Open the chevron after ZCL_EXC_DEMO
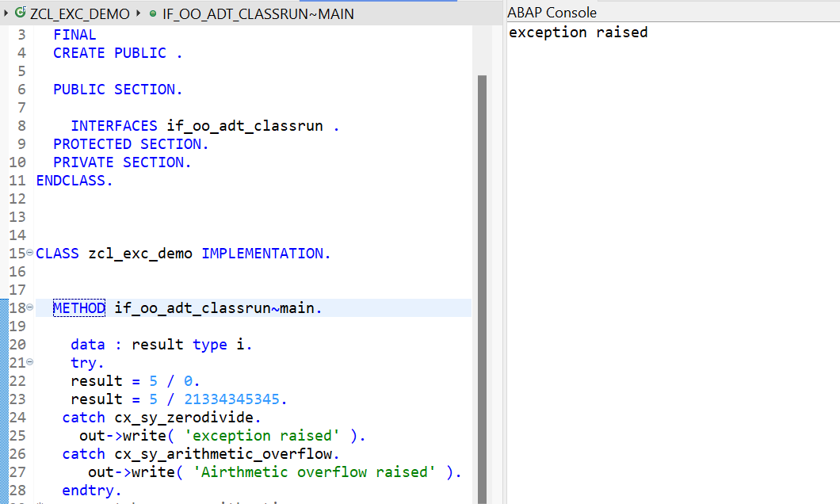The width and height of the screenshot is (840, 504). [x=136, y=13]
